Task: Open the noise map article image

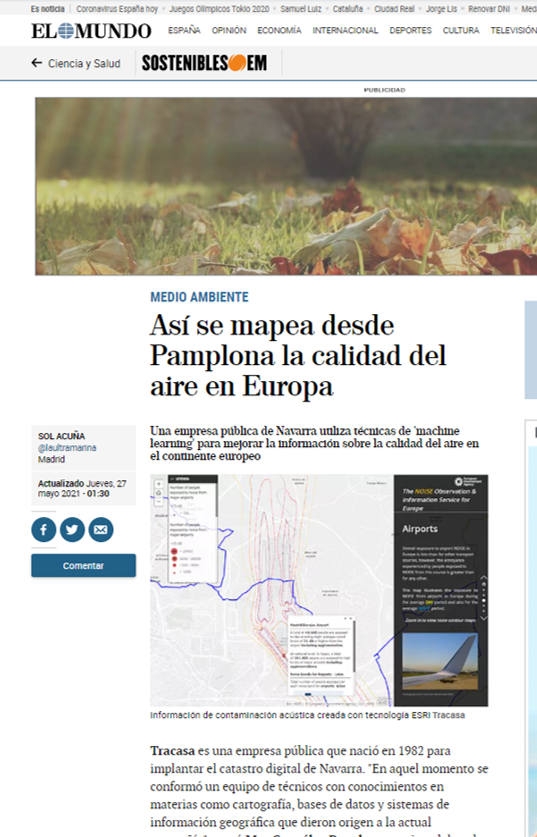Action: 319,590
